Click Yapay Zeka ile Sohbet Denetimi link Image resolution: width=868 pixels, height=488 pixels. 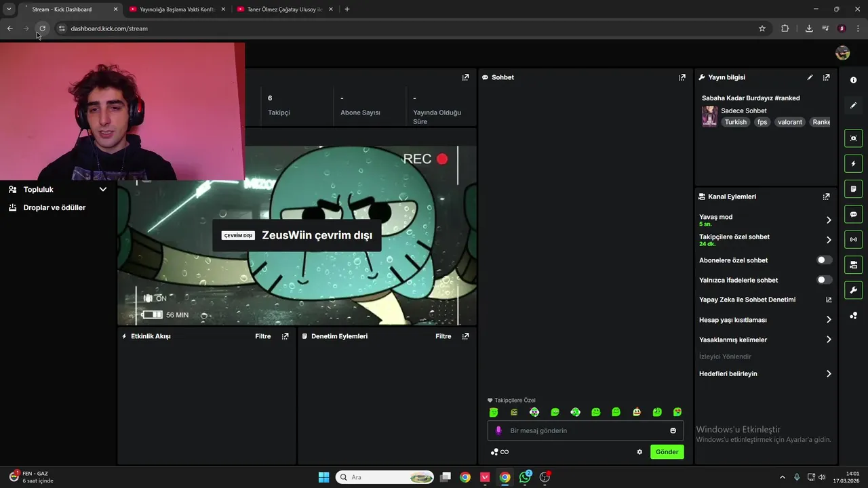click(x=747, y=300)
